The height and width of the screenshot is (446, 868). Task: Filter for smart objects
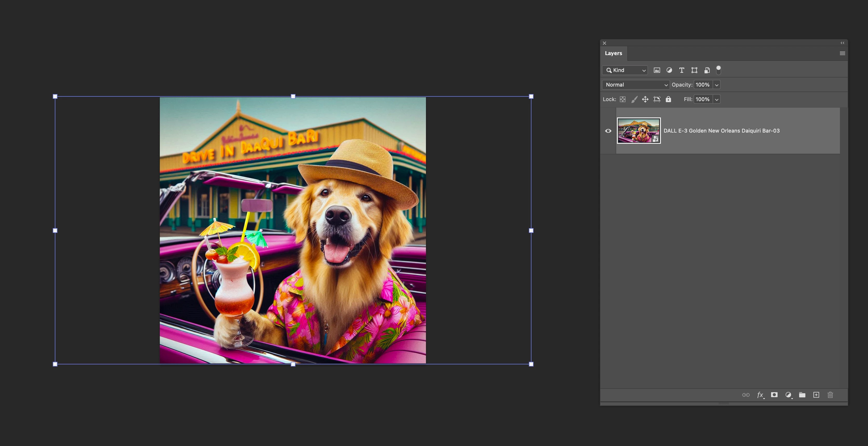707,70
